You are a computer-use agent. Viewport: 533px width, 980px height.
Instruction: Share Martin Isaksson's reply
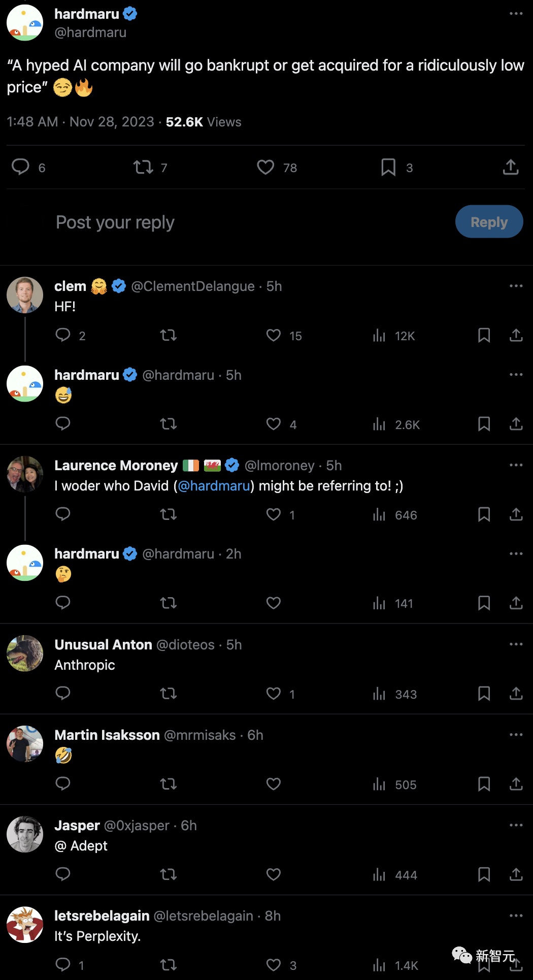coord(516,784)
